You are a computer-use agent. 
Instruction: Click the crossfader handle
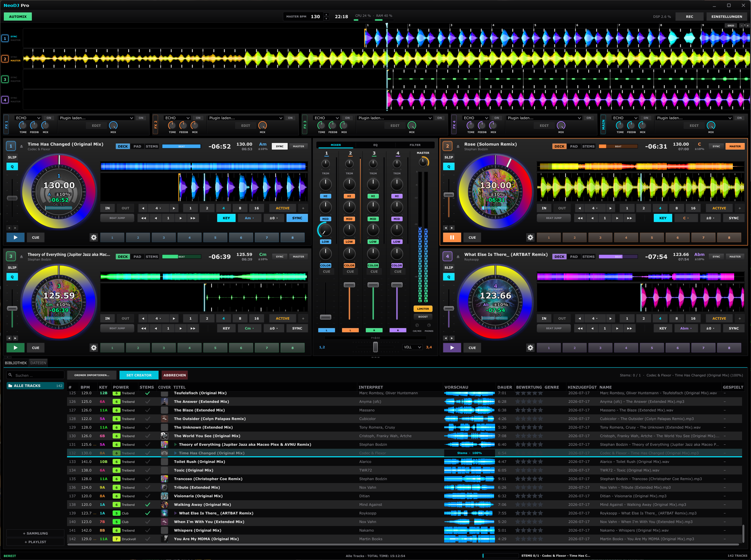click(375, 347)
